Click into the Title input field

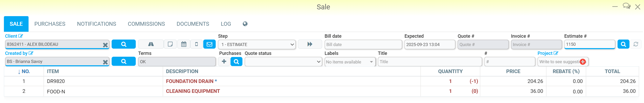(430, 62)
